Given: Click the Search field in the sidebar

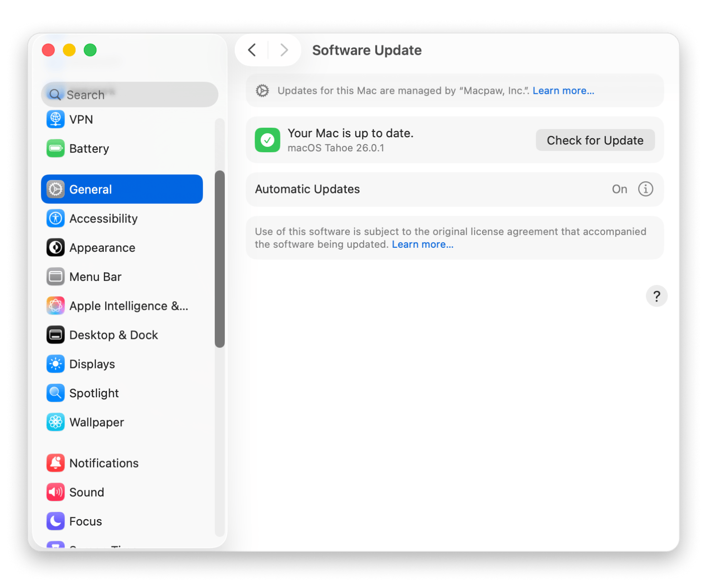Looking at the screenshot, I should pyautogui.click(x=129, y=95).
